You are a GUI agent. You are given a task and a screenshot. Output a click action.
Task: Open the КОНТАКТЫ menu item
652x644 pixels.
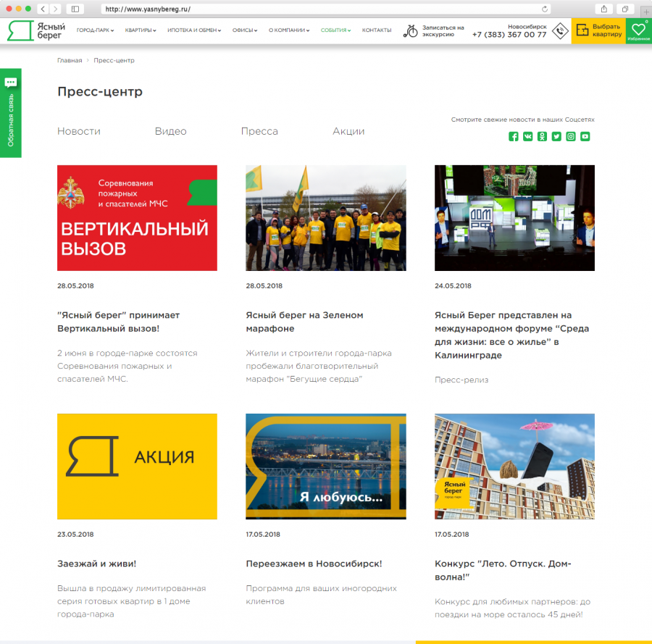click(377, 30)
